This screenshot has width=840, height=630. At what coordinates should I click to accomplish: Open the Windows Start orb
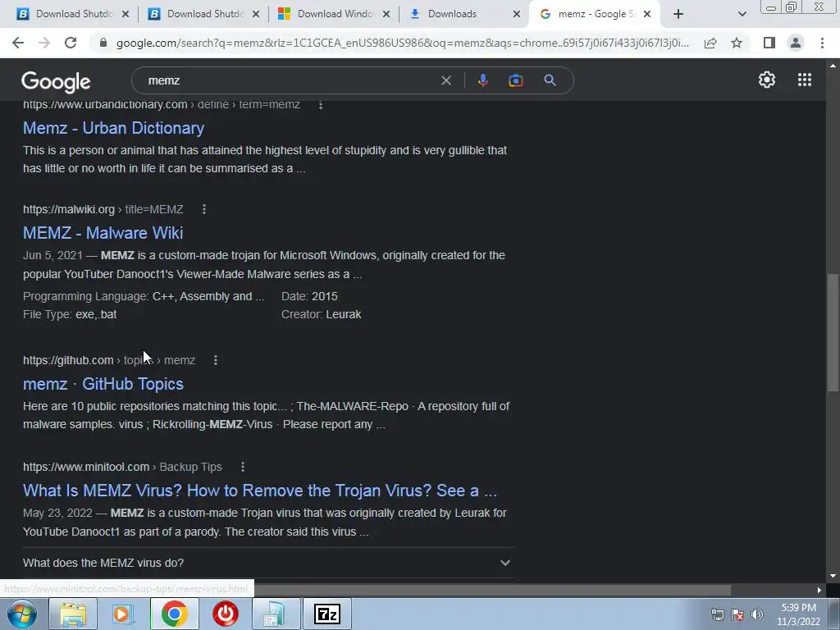pyautogui.click(x=22, y=614)
